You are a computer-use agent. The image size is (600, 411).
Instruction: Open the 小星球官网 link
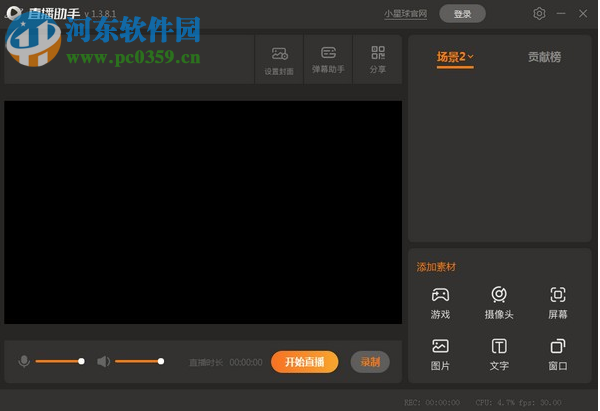pyautogui.click(x=405, y=14)
